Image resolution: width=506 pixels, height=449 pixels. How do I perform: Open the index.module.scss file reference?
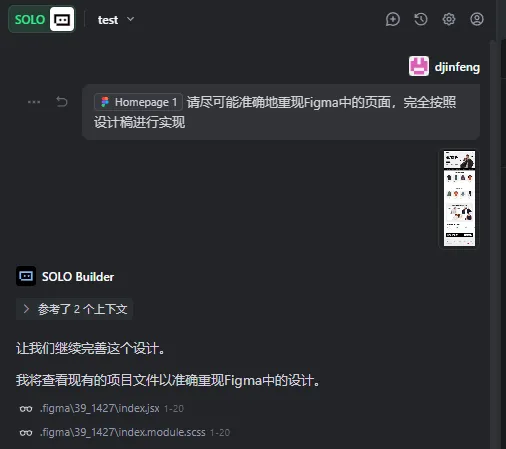[125, 432]
